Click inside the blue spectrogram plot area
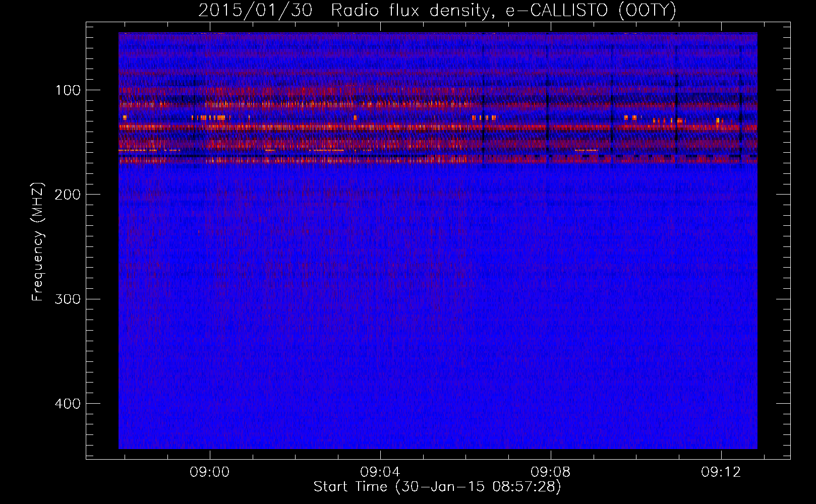The image size is (816, 504). (438, 241)
